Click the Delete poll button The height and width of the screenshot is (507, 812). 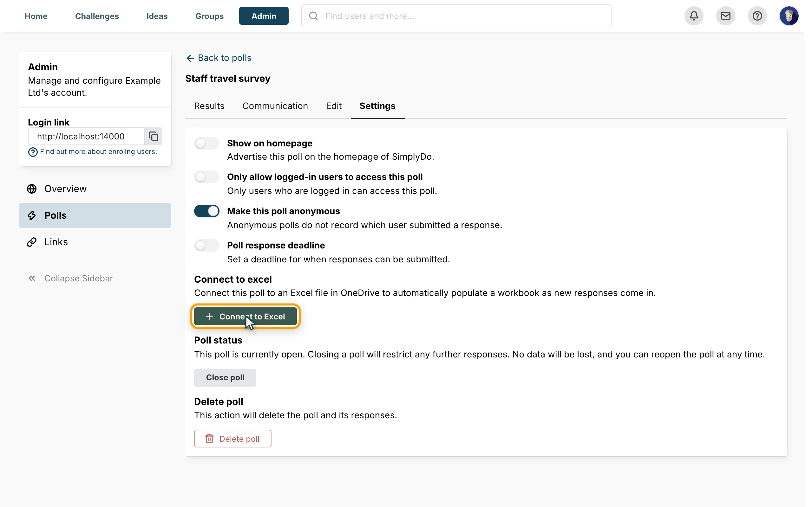[232, 439]
